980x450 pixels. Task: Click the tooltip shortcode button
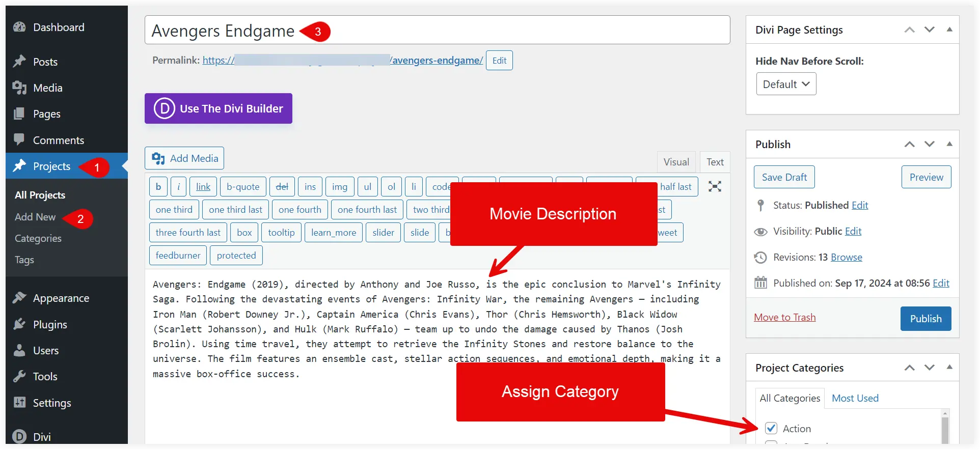pyautogui.click(x=281, y=233)
